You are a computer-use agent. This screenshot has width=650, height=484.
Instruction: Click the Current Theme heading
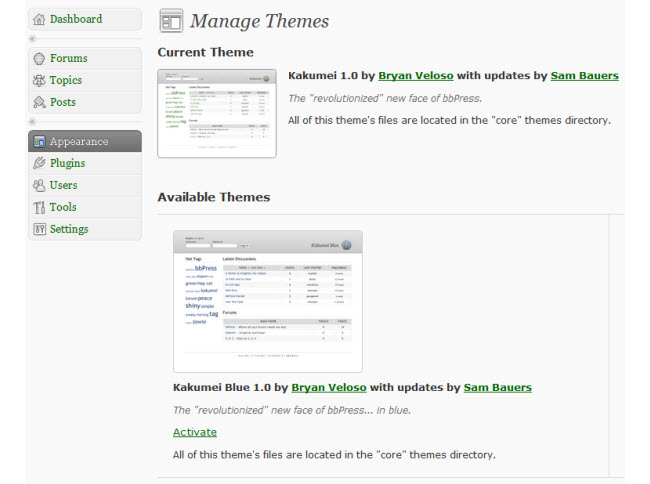click(x=206, y=52)
